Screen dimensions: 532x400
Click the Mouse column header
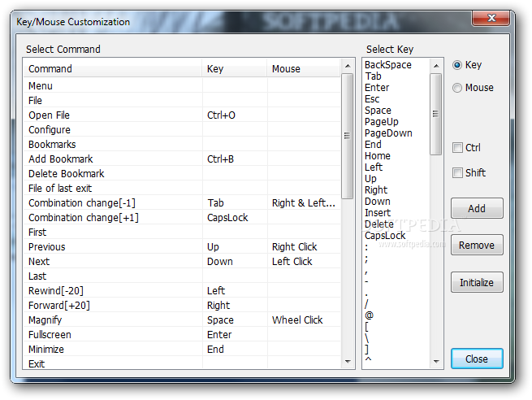tap(303, 68)
